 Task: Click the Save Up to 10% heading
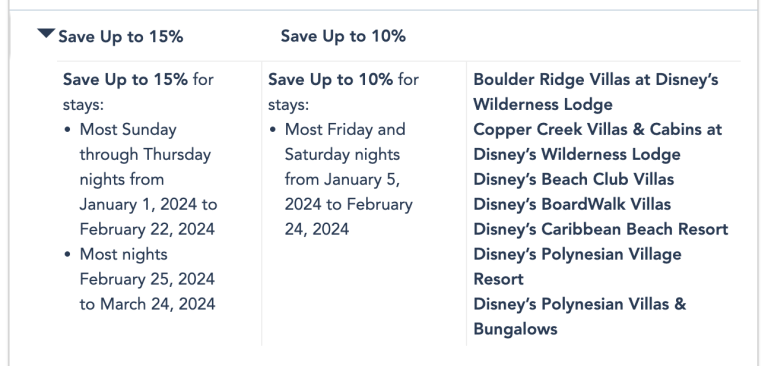(343, 36)
